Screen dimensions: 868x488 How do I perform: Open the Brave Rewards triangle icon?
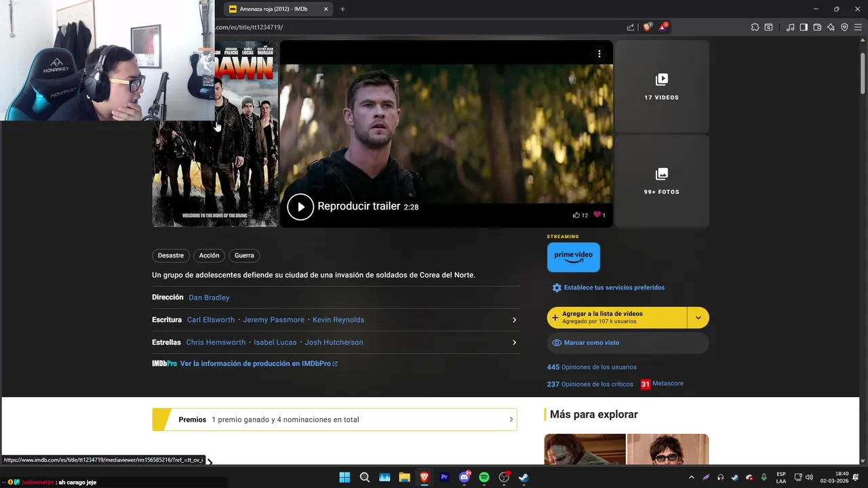[x=663, y=27]
